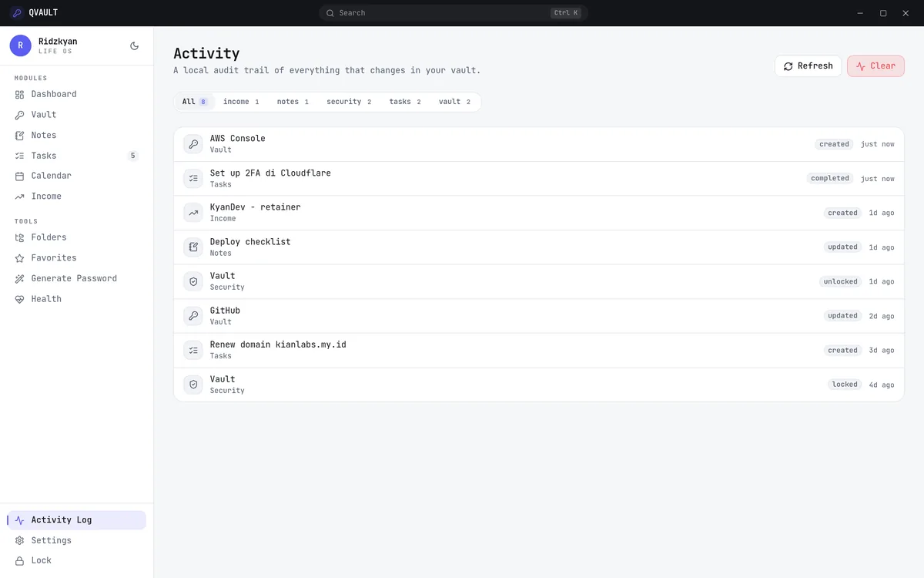The height and width of the screenshot is (578, 924).
Task: Click the unlocked status badge
Action: 840,281
